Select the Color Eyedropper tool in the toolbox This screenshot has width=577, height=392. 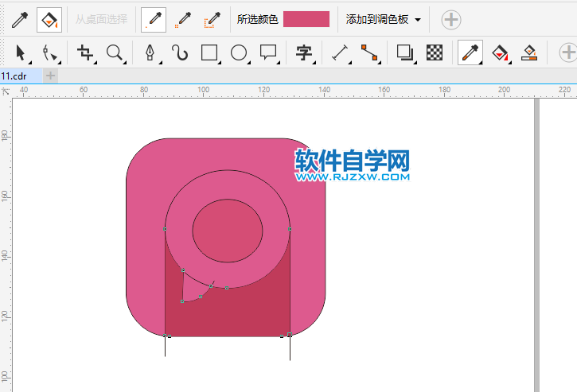point(470,53)
